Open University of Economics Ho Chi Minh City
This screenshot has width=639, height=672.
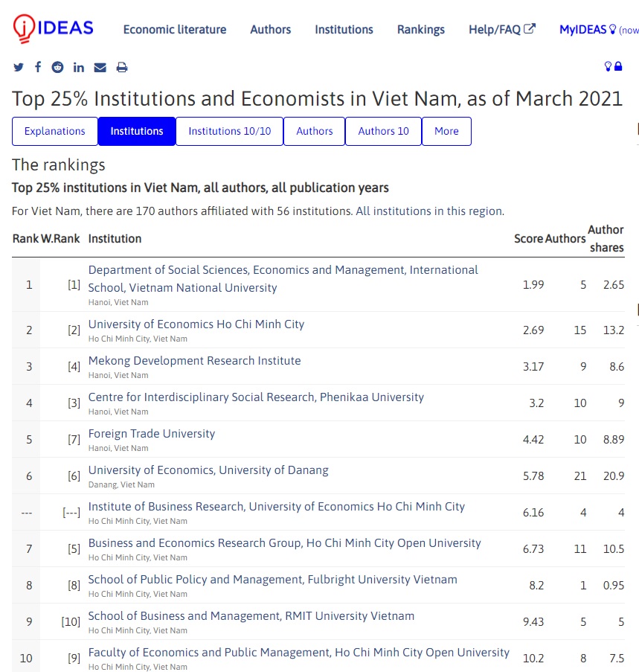coord(196,324)
